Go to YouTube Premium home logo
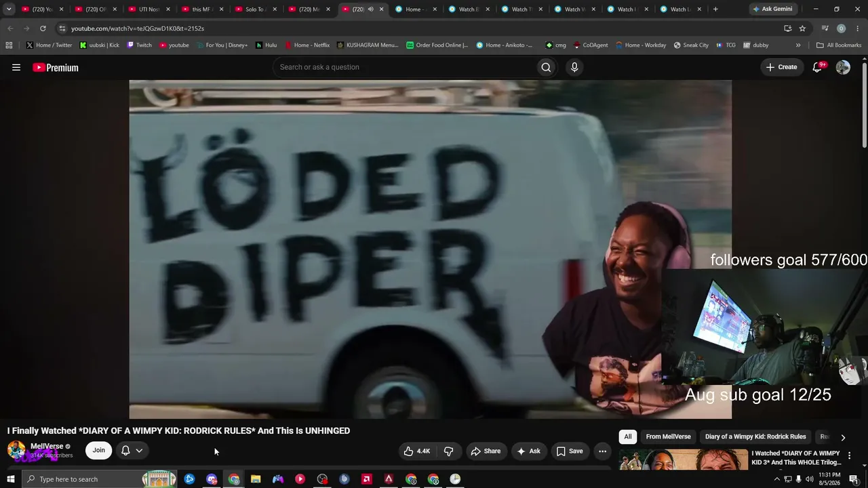Image resolution: width=868 pixels, height=488 pixels. point(56,67)
